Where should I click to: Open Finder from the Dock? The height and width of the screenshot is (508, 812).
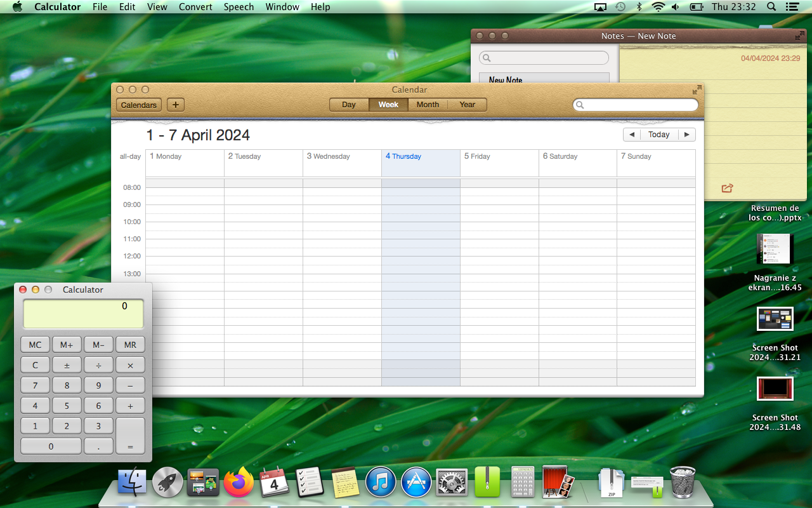132,483
